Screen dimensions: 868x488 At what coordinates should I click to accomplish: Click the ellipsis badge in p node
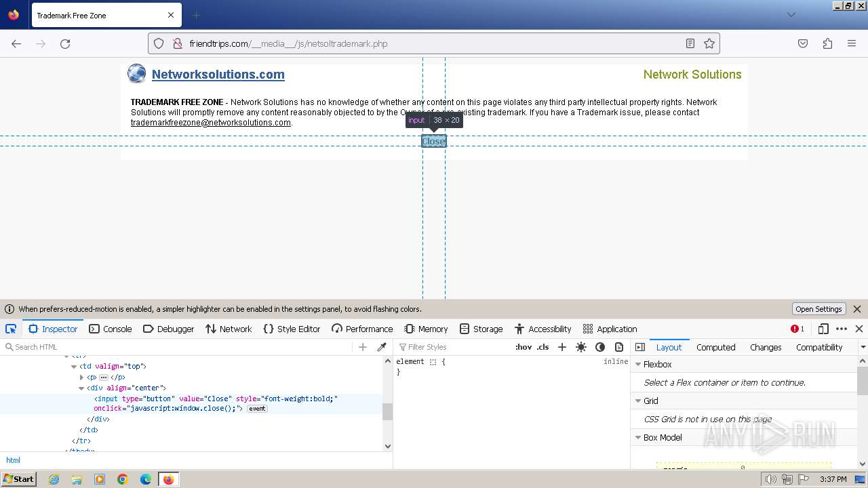(104, 378)
